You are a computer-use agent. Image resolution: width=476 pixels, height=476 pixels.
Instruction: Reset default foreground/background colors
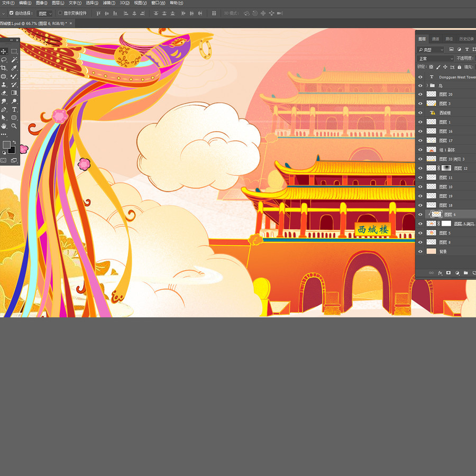pyautogui.click(x=4, y=152)
